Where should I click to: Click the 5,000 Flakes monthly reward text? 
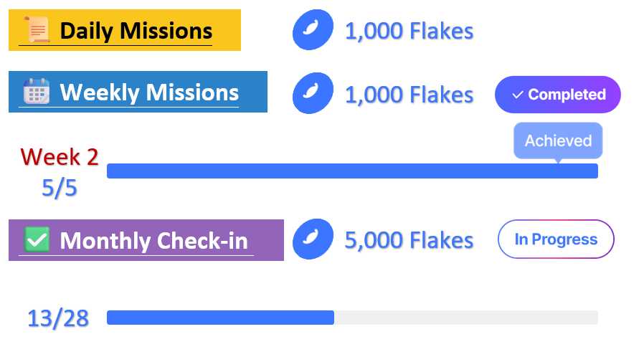[x=409, y=239]
